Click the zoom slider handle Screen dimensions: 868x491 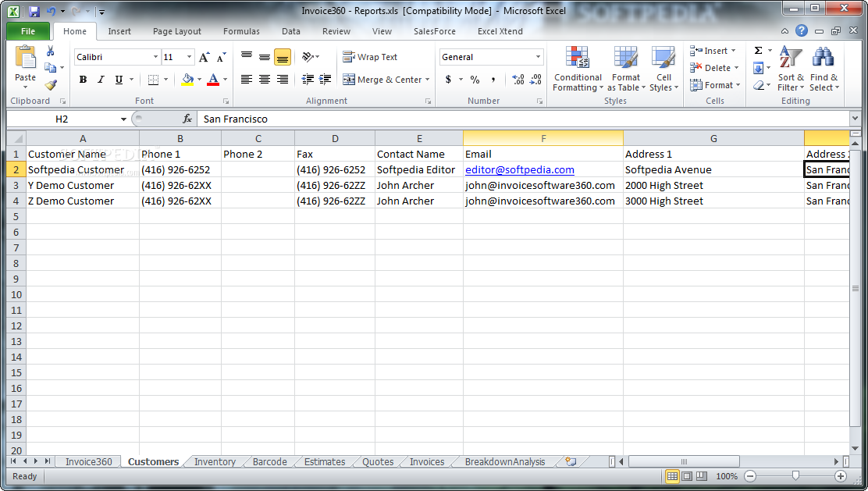(x=795, y=476)
